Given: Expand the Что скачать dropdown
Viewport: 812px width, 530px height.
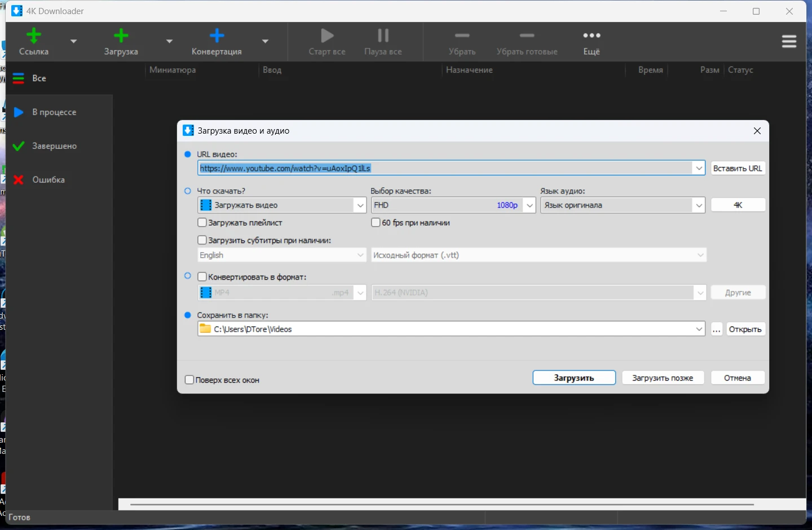Looking at the screenshot, I should (x=360, y=205).
